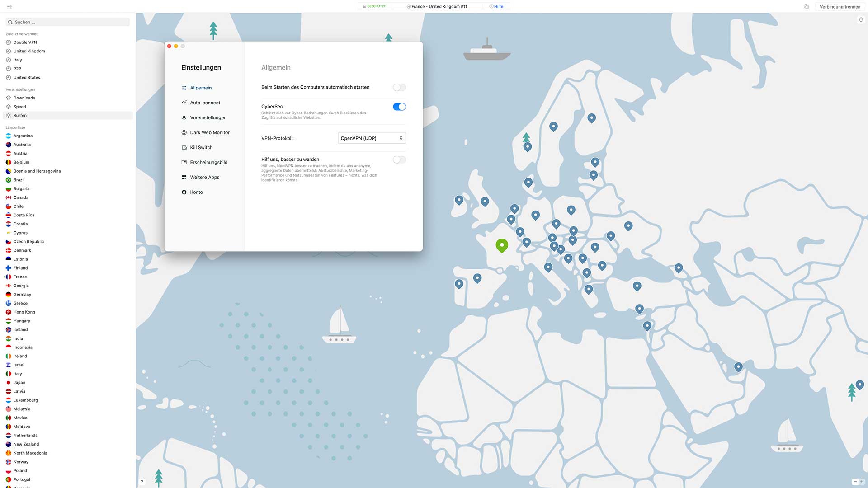Viewport: 868px width, 488px height.
Task: Select North Macedonia in country list
Action: tap(68, 453)
